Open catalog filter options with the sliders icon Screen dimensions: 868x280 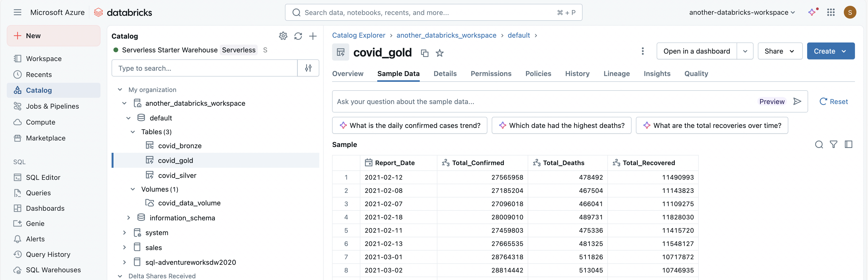308,68
